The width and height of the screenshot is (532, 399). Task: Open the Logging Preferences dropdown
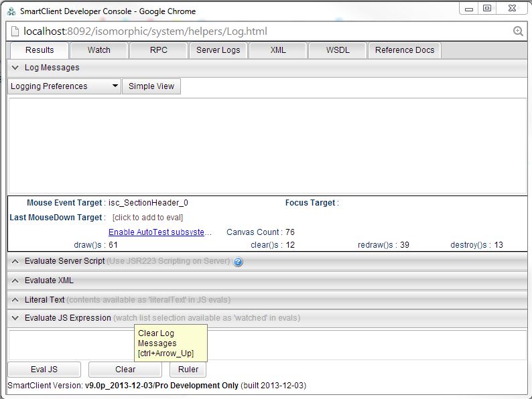[64, 86]
